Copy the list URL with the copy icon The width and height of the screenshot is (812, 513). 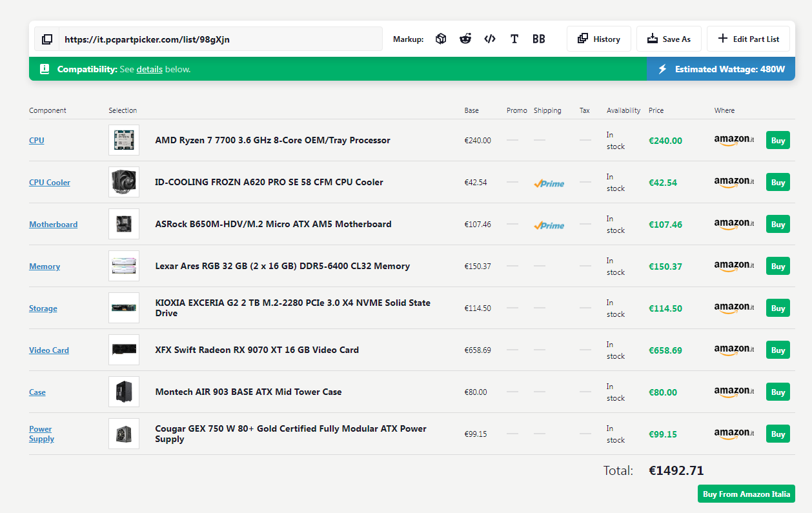click(47, 39)
